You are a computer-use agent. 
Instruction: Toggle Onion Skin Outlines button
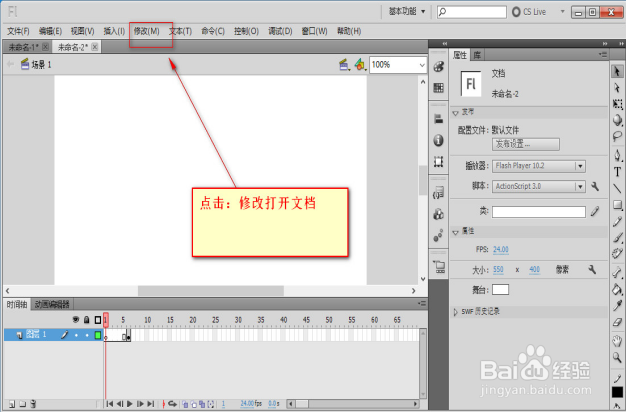[194, 404]
